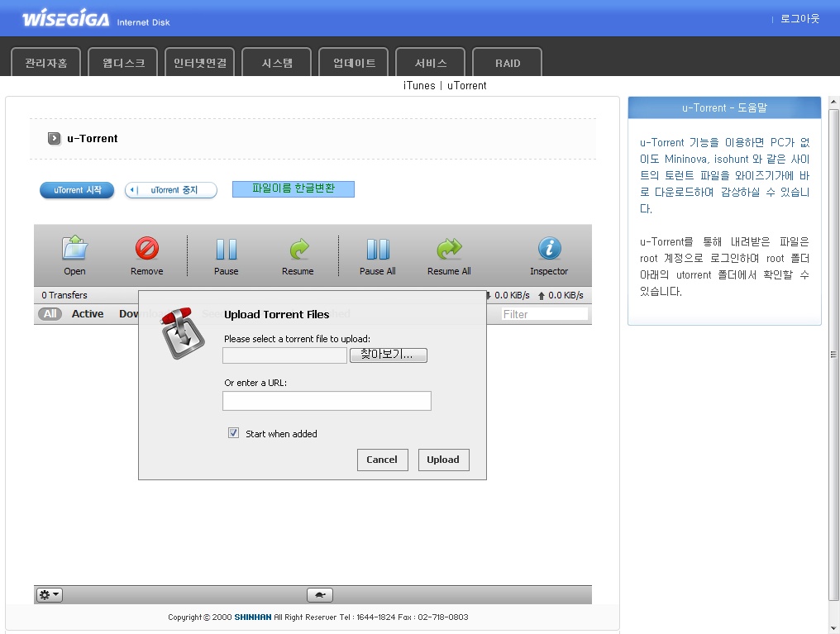Cancel the Upload Torrent Files dialog
The height and width of the screenshot is (634, 840).
point(382,460)
